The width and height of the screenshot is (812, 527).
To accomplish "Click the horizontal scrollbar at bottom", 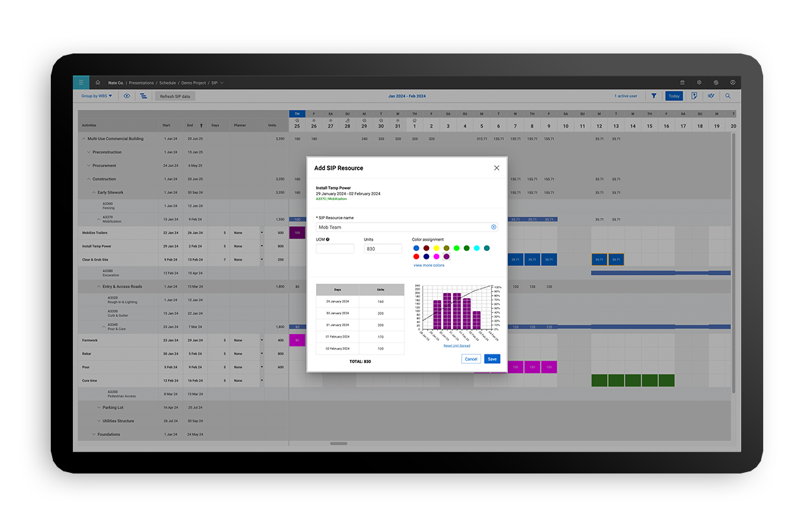I will pos(339,443).
